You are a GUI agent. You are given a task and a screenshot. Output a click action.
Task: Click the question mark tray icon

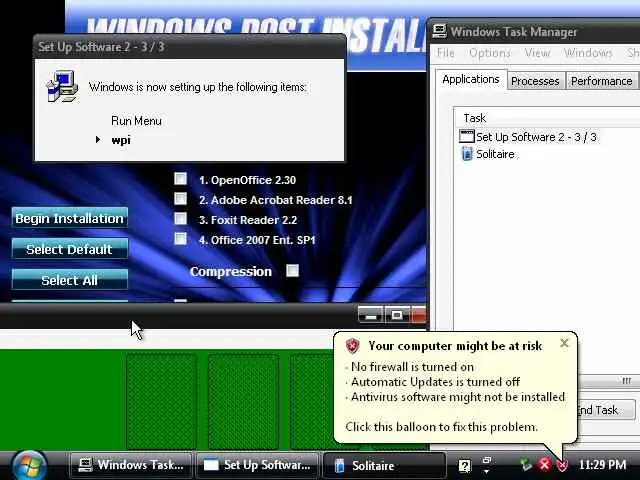(464, 465)
